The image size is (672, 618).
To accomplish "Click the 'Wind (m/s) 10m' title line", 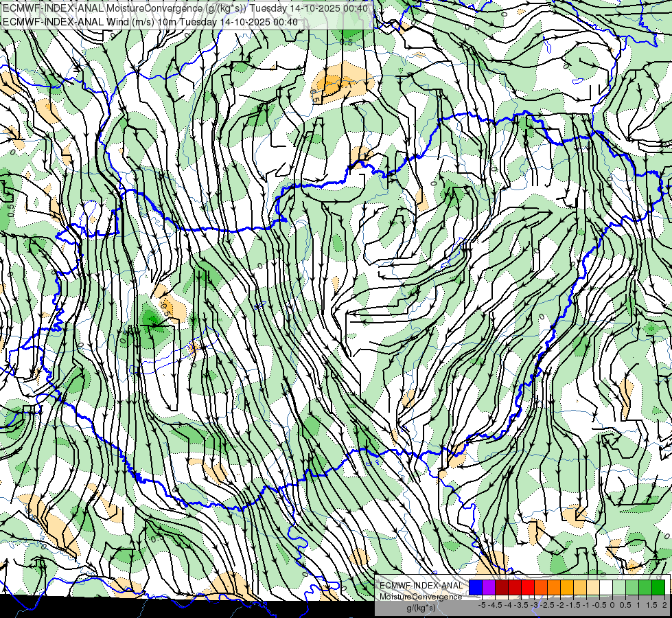I will pyautogui.click(x=150, y=21).
